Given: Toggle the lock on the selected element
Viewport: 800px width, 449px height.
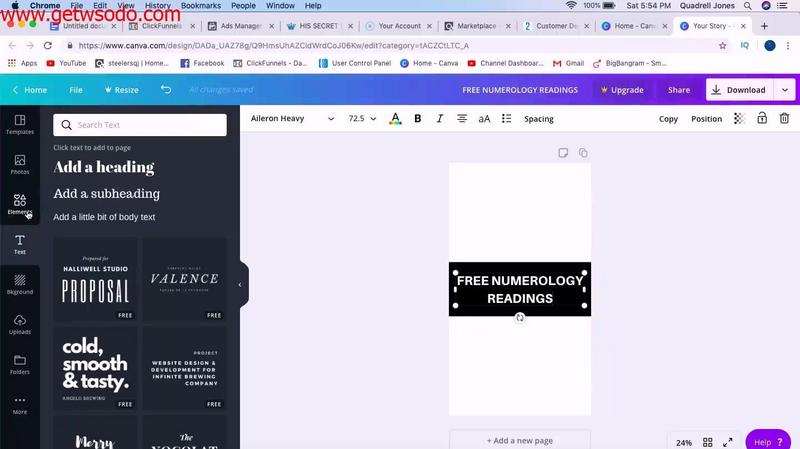Looking at the screenshot, I should 762,118.
